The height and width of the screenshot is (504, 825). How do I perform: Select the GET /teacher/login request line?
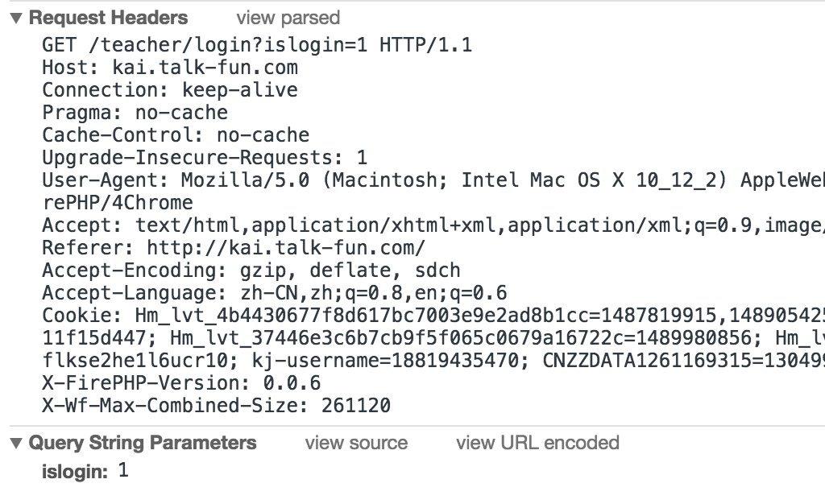[257, 45]
